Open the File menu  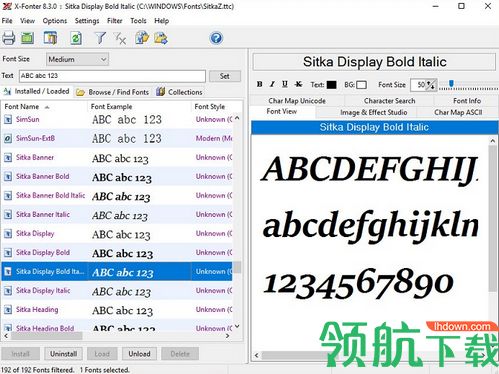(7, 21)
